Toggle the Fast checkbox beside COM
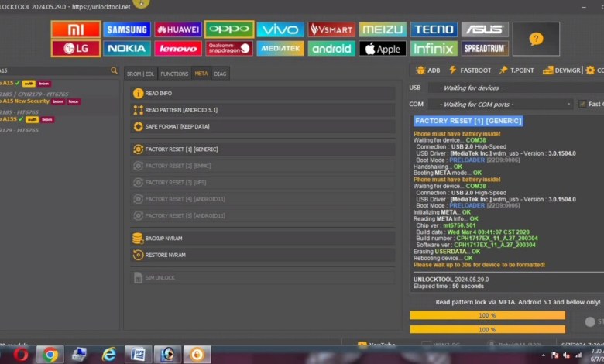Screen dimensions: 604x364 [582, 104]
